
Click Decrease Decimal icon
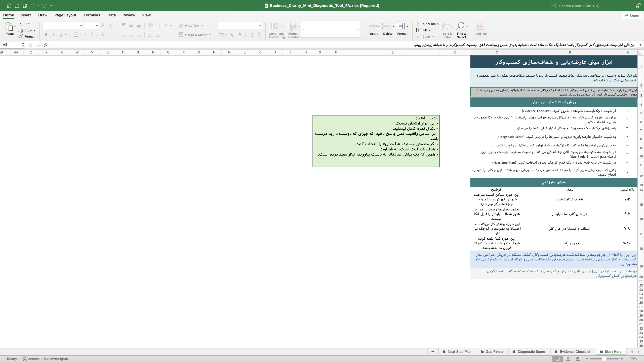[259, 35]
